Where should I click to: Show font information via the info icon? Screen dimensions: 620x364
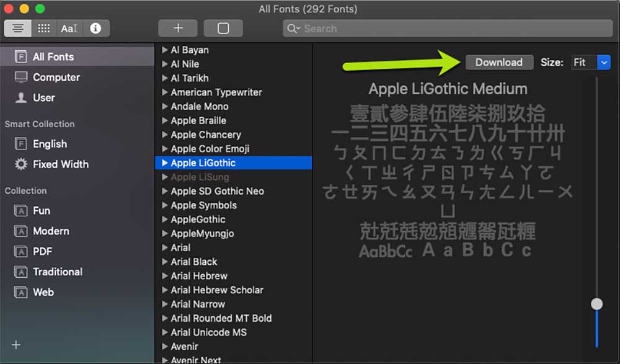95,29
